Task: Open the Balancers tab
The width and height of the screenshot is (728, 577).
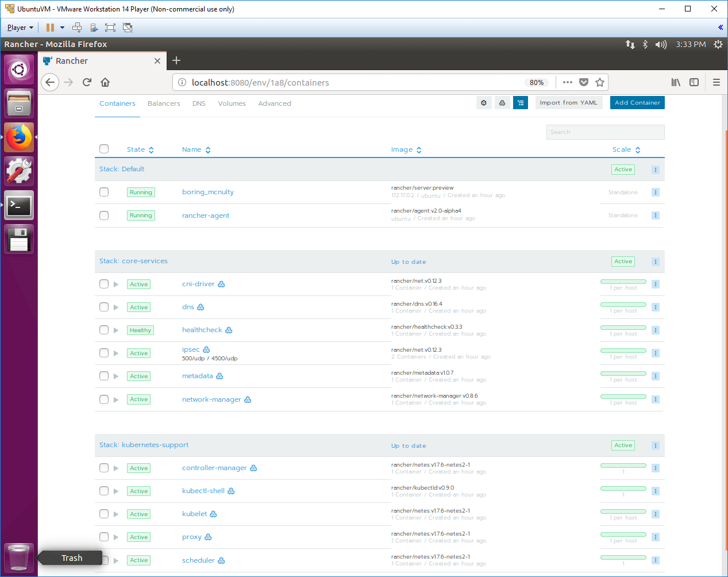Action: click(164, 103)
